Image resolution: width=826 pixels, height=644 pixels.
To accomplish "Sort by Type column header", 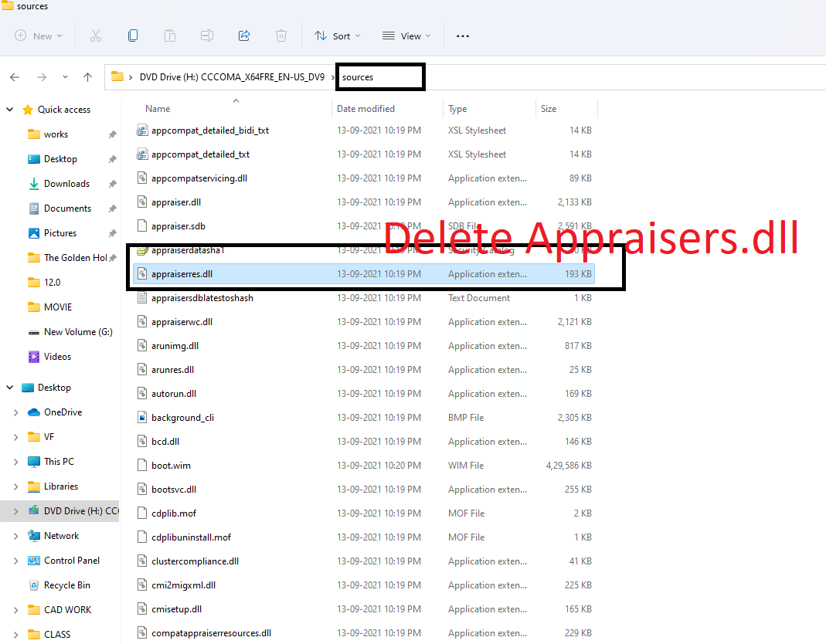I will tap(457, 108).
